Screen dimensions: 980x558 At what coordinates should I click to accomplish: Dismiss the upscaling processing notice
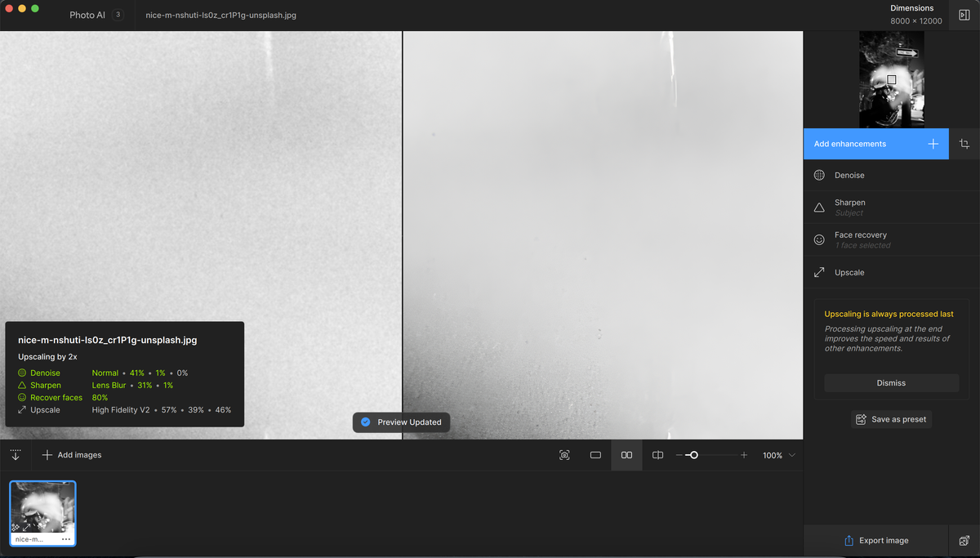891,382
